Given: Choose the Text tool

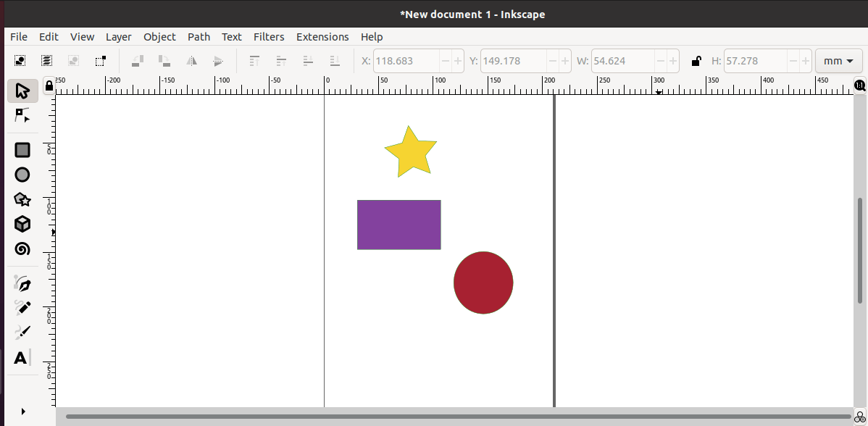Looking at the screenshot, I should [22, 357].
